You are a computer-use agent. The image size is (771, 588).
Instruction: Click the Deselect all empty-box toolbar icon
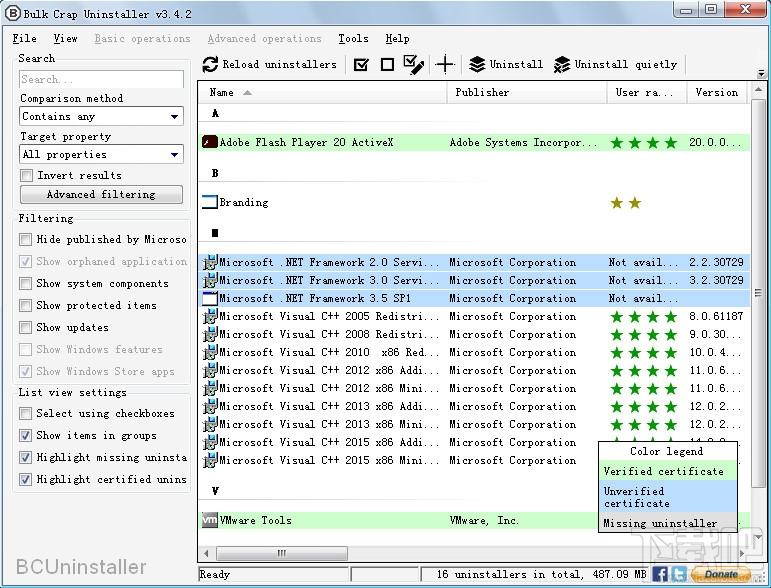387,64
